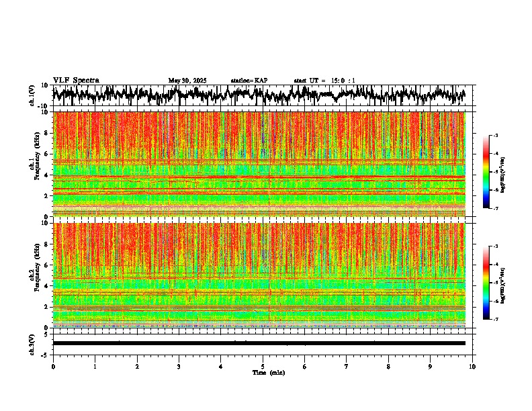Click the "8" kHz tick on ch.1 spectrogram
The width and height of the screenshot is (532, 411).
pyautogui.click(x=46, y=133)
